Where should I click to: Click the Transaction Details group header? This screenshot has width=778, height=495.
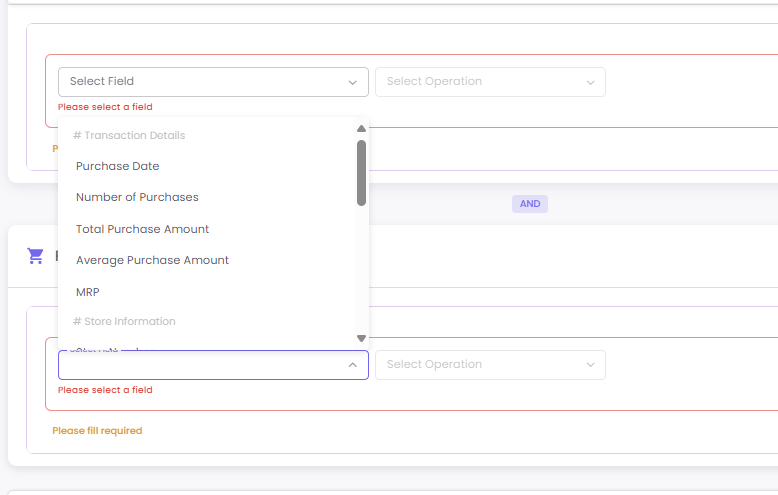129,135
